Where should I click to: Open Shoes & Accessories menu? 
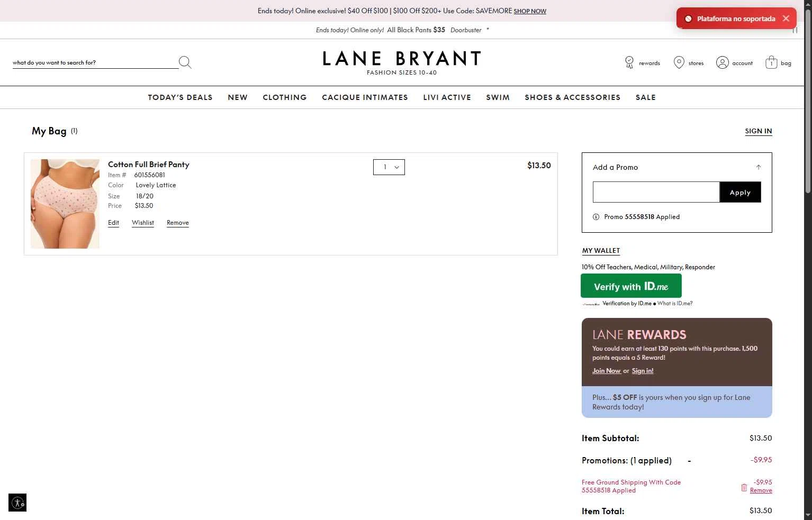[x=572, y=97]
